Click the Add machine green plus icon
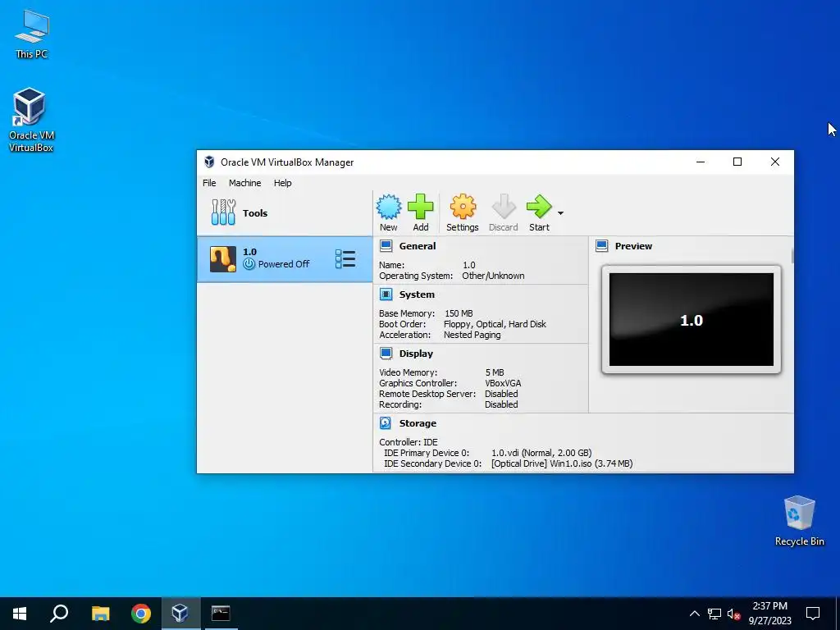 pyautogui.click(x=421, y=207)
